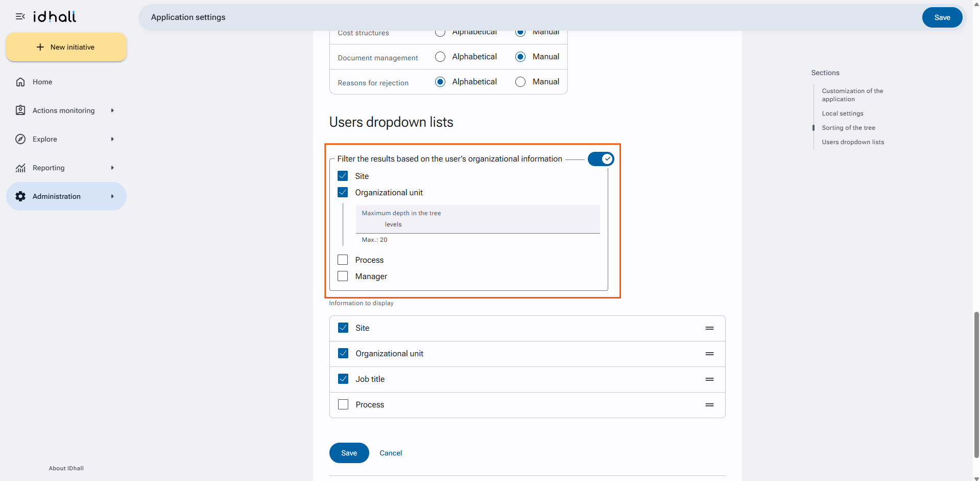
Task: Click the Max.: 20 helper text
Action: [x=374, y=240]
